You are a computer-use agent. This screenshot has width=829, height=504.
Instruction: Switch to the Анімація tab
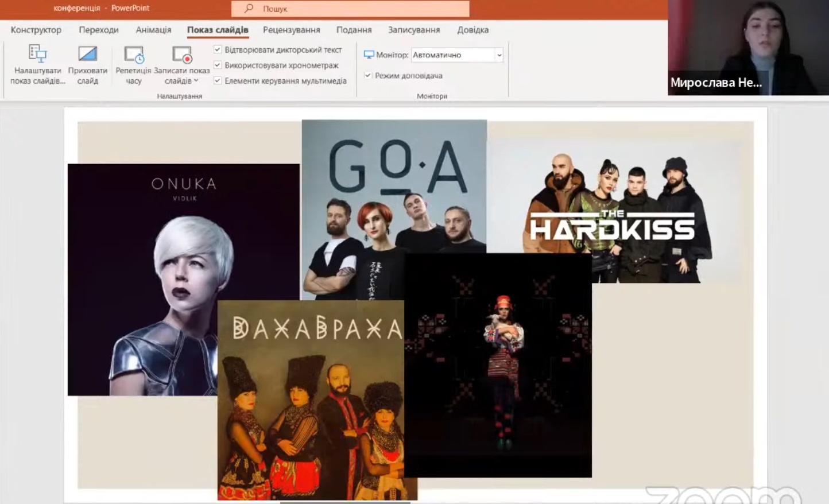pos(153,30)
